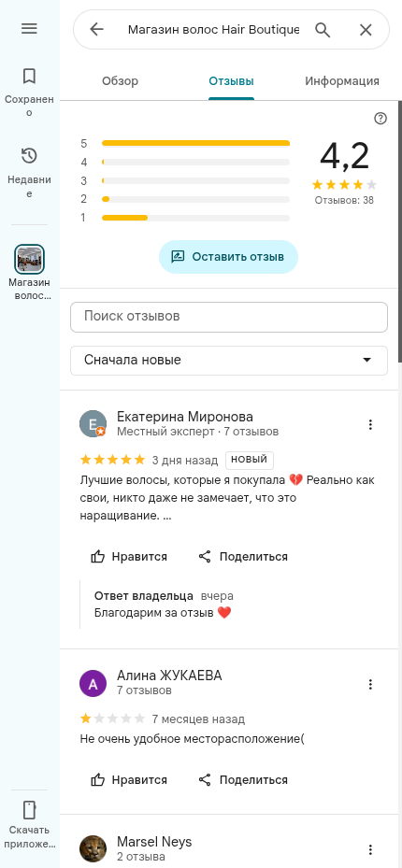Open more options for Екатерина Миронова's review
The height and width of the screenshot is (868, 402).
coord(370,424)
